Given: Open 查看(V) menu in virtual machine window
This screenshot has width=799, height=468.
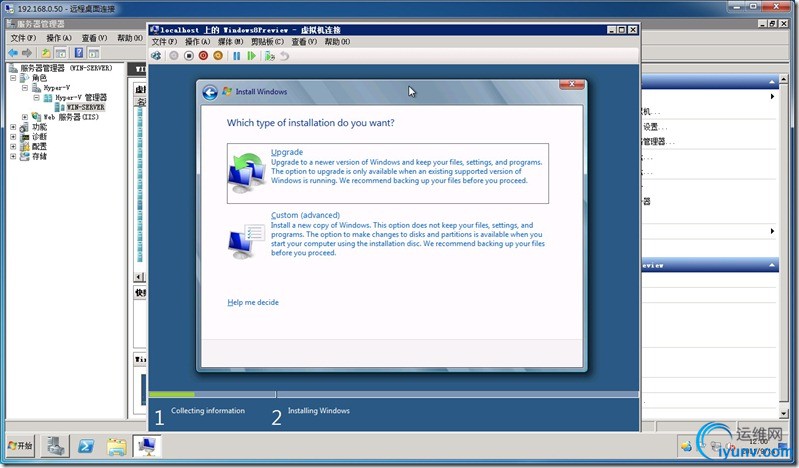Looking at the screenshot, I should tap(304, 42).
